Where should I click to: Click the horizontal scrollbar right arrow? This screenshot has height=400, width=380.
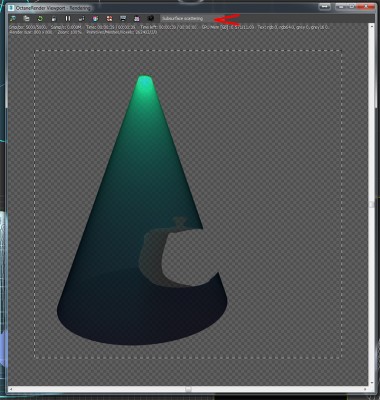(x=366, y=389)
